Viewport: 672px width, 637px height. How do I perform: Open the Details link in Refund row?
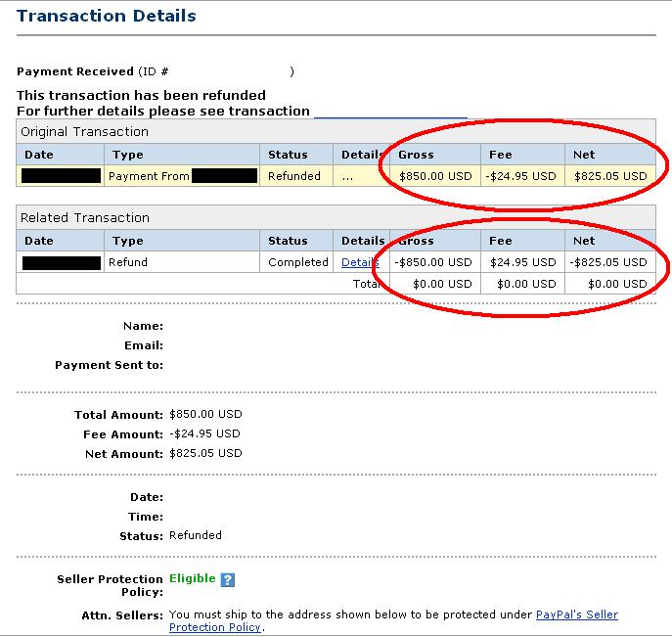point(359,262)
